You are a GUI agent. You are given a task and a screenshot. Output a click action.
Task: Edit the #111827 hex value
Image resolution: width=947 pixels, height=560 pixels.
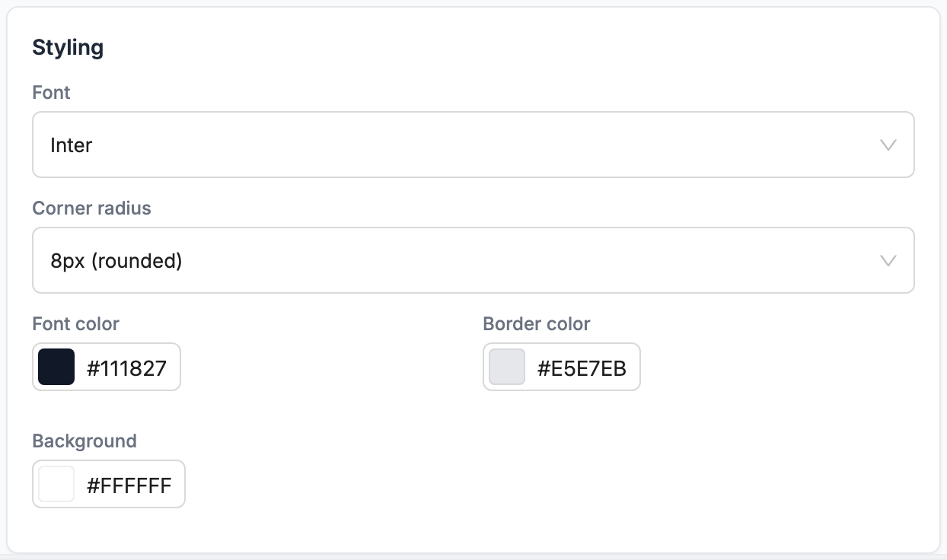tap(126, 368)
